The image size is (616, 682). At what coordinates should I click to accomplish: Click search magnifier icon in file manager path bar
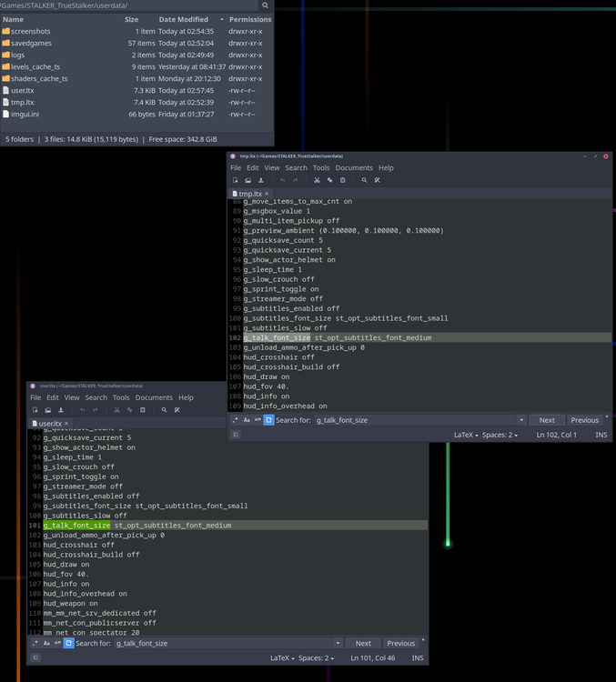tap(265, 5)
